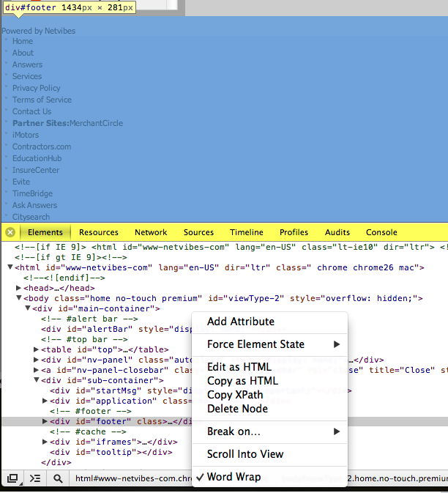The width and height of the screenshot is (448, 493).
Task: Select the [if gt IE 9] comment line
Action: (71, 257)
